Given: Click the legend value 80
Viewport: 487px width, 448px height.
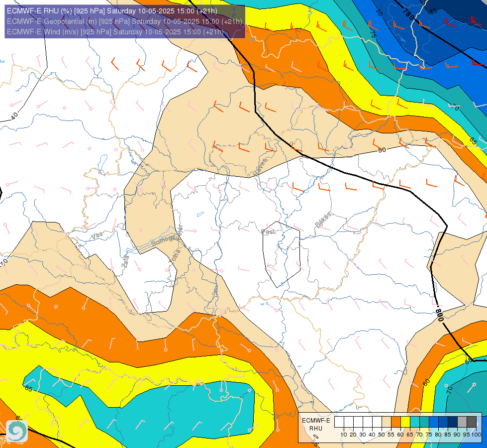Looking at the screenshot, I should (438, 435).
